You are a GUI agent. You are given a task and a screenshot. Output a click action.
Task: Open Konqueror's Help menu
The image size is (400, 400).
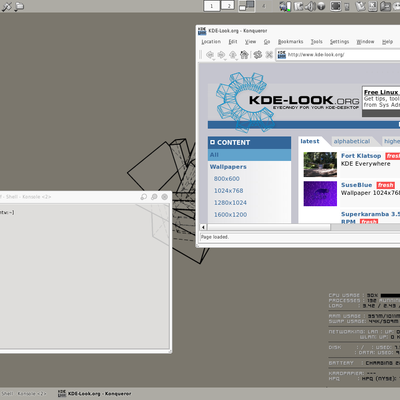coord(387,42)
